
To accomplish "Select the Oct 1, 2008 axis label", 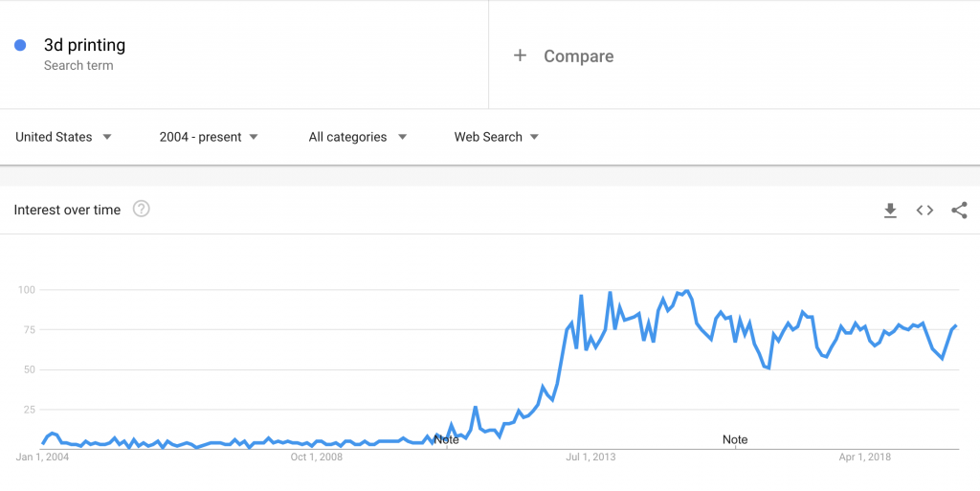I will 317,458.
